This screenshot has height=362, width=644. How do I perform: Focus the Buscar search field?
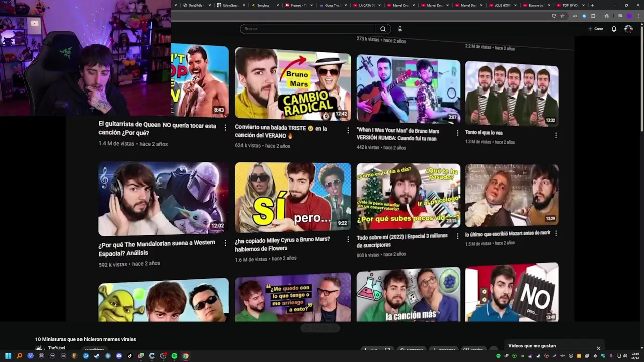click(x=308, y=29)
